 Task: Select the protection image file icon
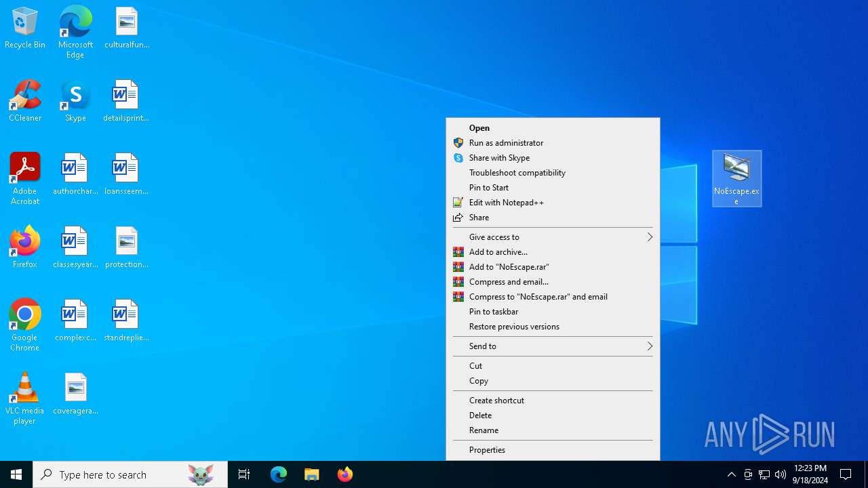(x=126, y=248)
